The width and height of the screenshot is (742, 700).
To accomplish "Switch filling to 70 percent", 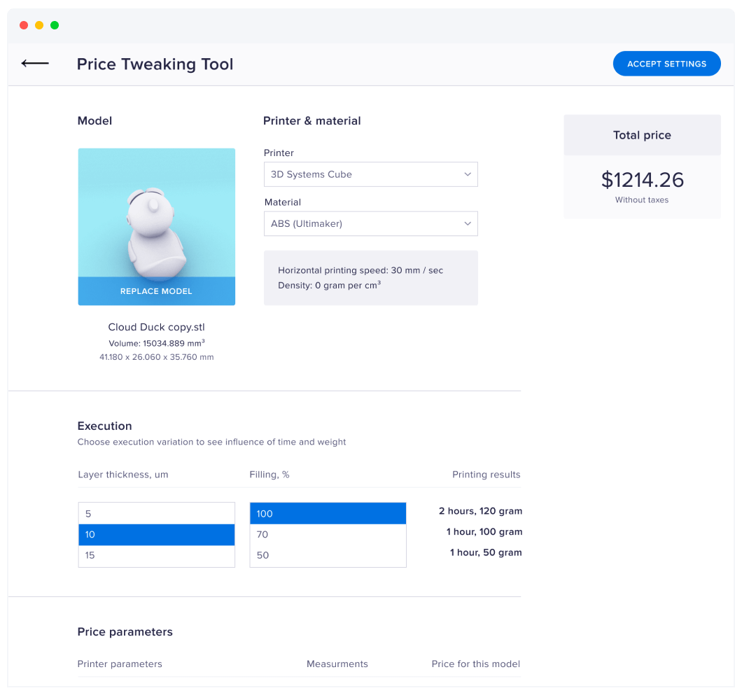I will click(x=328, y=534).
